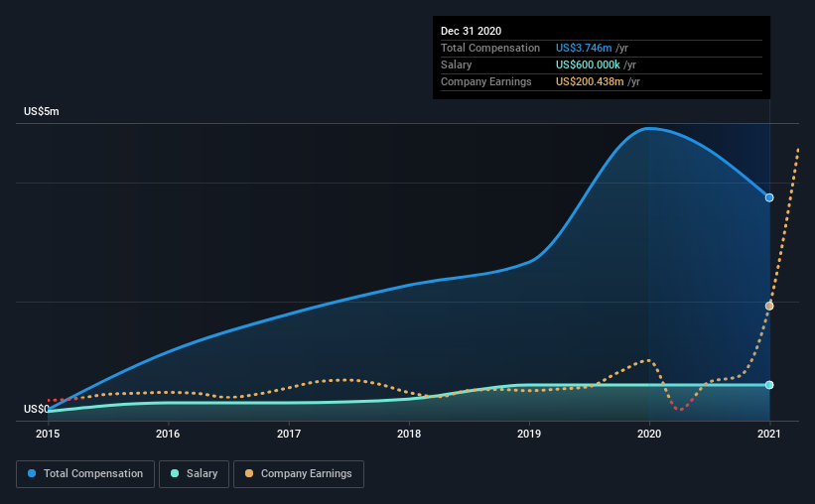Click the Dec 31 2020 tooltip date

471,31
